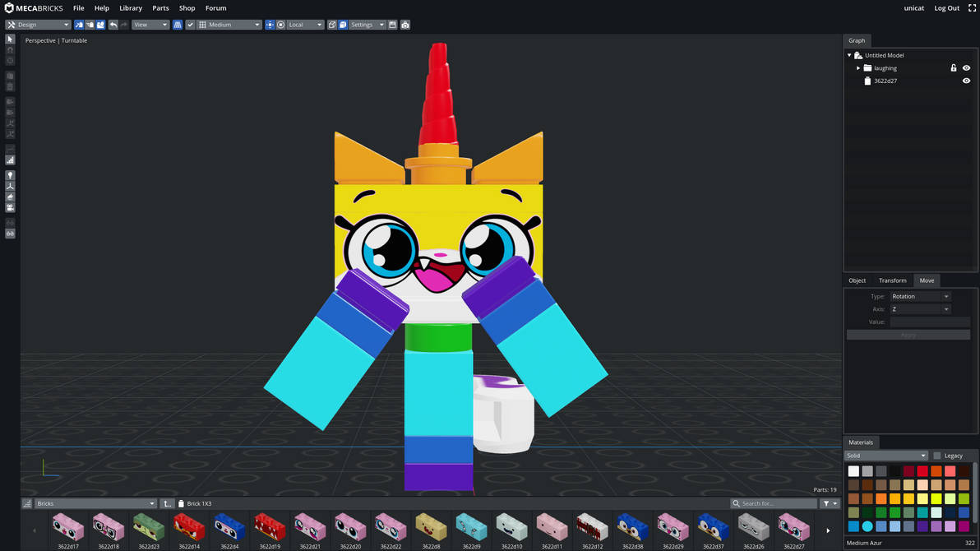Open the Parts menu
The height and width of the screenshot is (551, 980).
pos(160,8)
